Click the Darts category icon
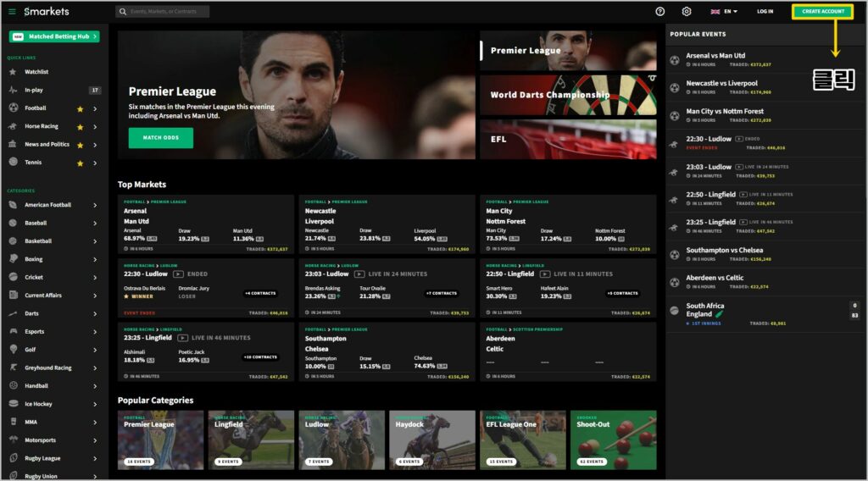868x481 pixels. (14, 313)
